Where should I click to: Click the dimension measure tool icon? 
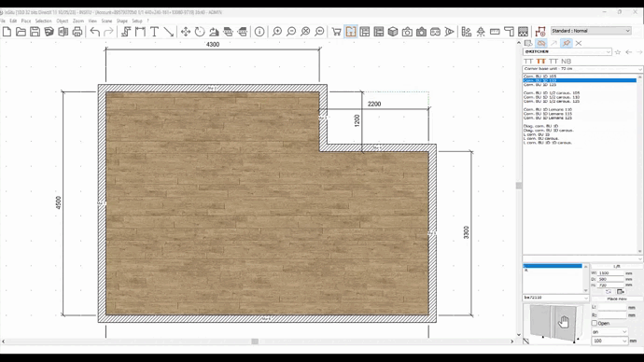(140, 32)
